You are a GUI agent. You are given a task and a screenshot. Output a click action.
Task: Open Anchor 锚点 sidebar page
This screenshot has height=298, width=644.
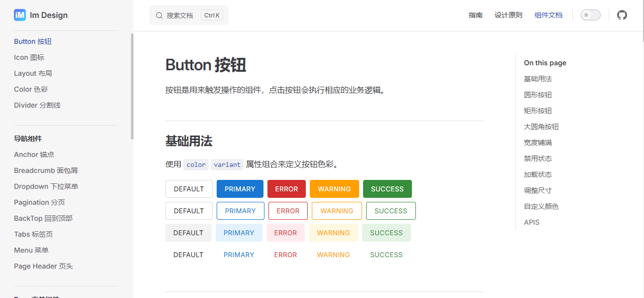[x=34, y=154]
